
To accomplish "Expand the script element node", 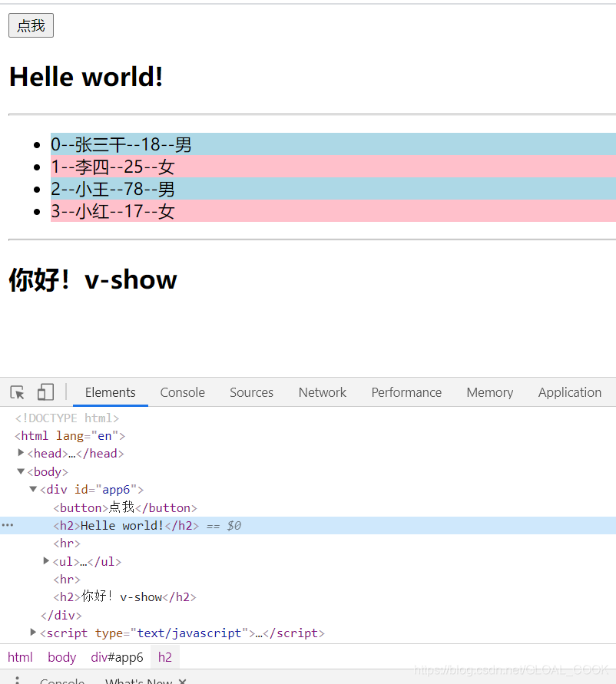I will [x=33, y=632].
